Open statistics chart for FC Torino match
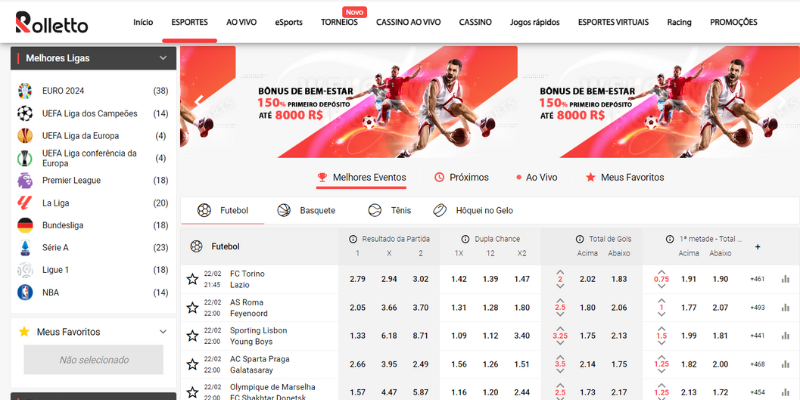 pos(782,279)
